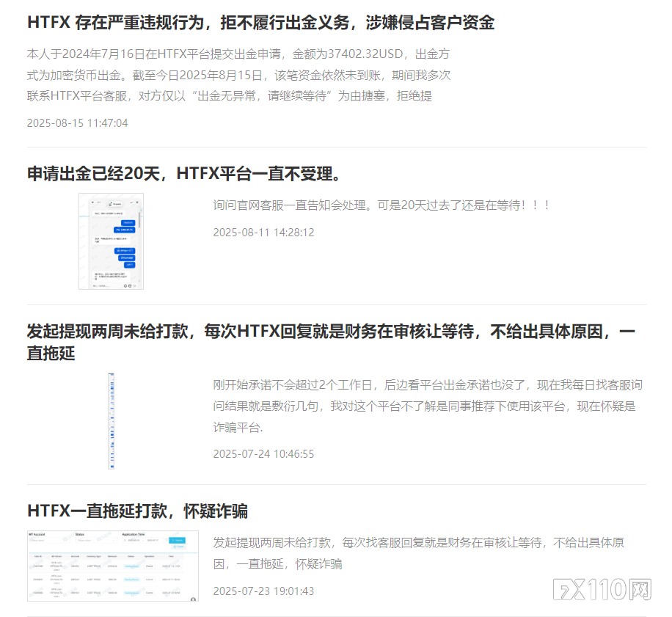Open headline about HTFX 存在严重违规行为

(260, 23)
